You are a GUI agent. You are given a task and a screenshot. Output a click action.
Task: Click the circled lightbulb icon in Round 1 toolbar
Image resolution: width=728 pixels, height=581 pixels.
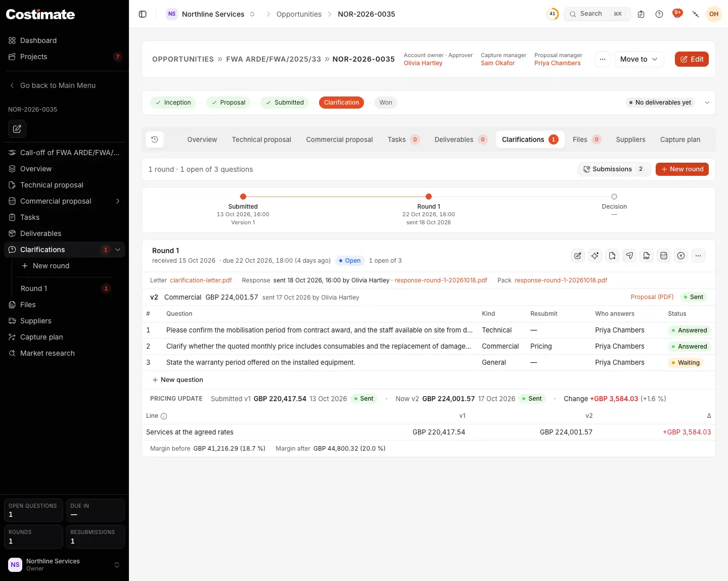pyautogui.click(x=681, y=256)
